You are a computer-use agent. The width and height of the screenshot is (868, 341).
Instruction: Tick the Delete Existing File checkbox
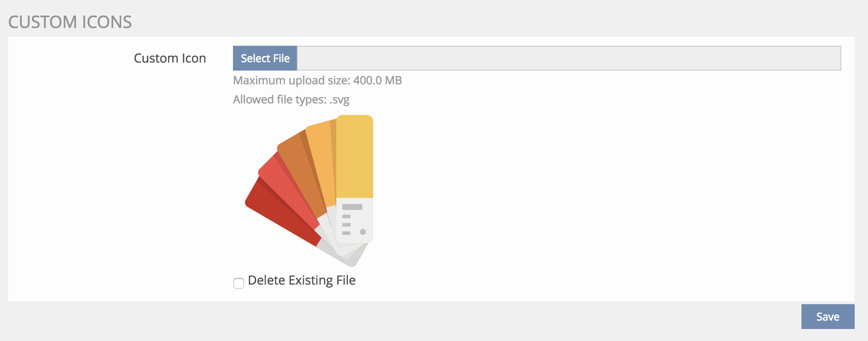coord(239,283)
